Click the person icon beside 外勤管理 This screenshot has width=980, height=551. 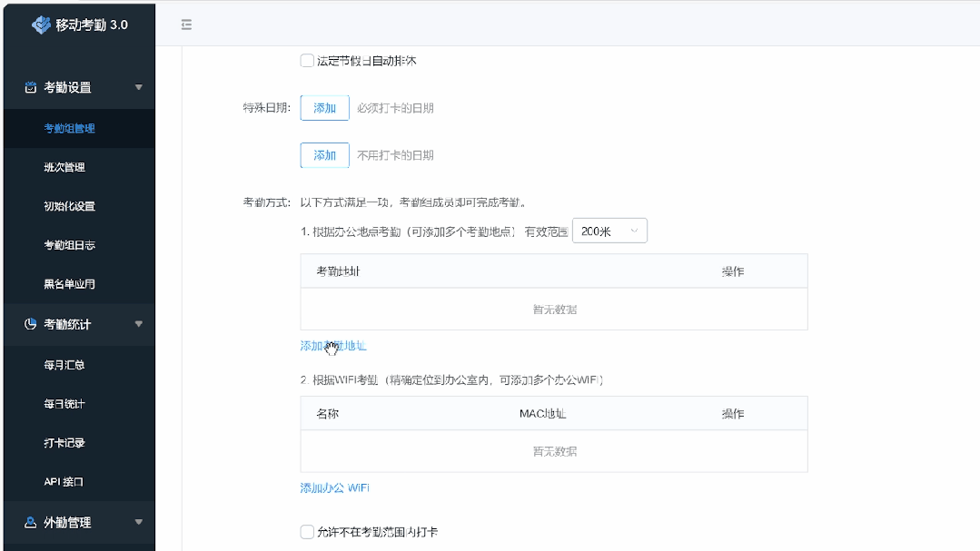coord(28,522)
